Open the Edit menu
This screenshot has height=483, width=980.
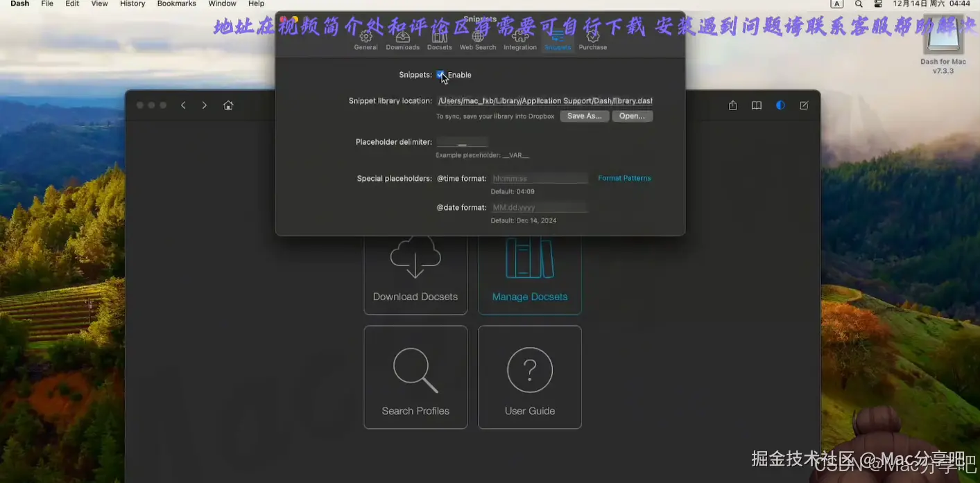tap(72, 4)
